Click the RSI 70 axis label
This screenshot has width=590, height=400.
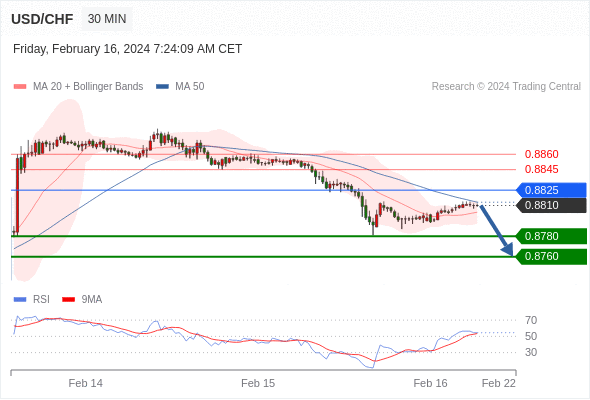pos(531,320)
